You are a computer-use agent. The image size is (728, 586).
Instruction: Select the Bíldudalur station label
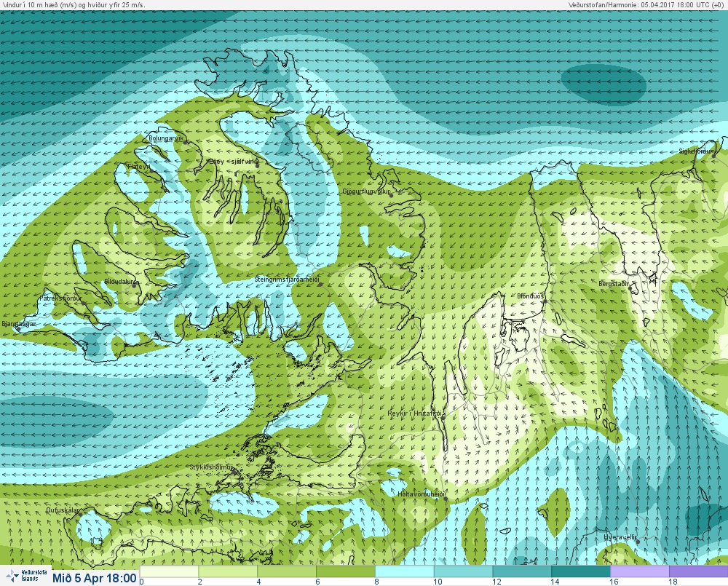(120, 282)
